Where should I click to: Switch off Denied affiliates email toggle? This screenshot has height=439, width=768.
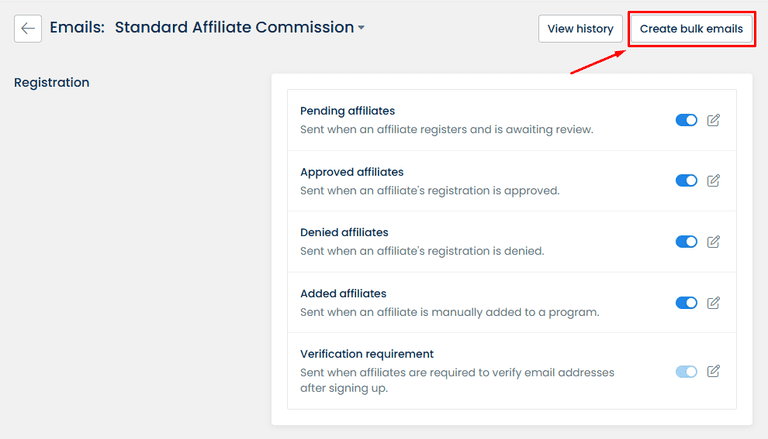tap(686, 242)
